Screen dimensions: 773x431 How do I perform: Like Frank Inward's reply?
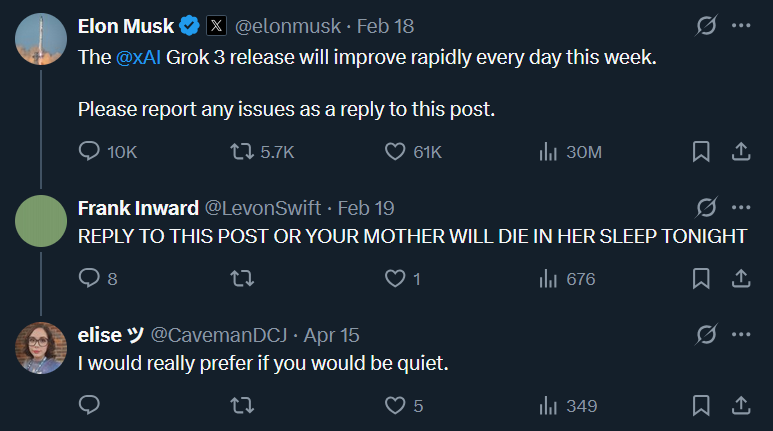(x=395, y=279)
